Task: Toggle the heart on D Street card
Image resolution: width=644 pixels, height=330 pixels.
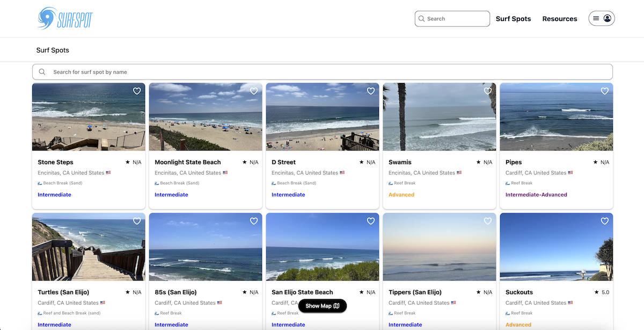Action: pos(371,91)
